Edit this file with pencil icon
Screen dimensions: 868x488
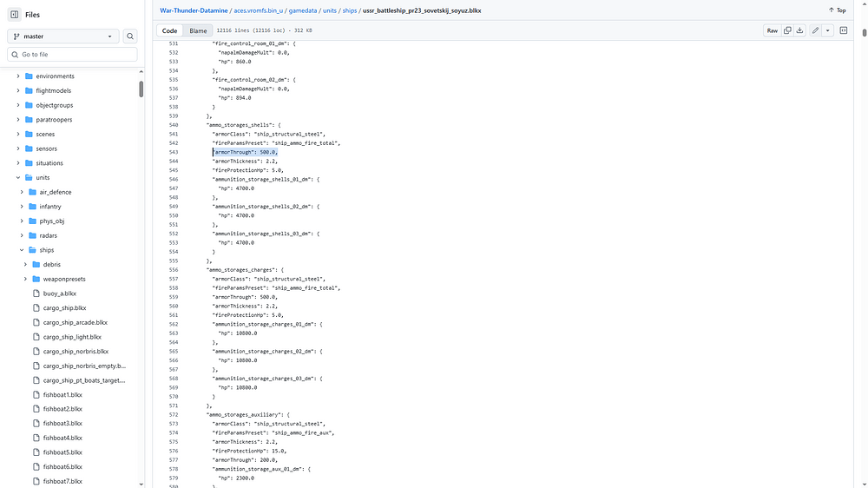(x=815, y=30)
